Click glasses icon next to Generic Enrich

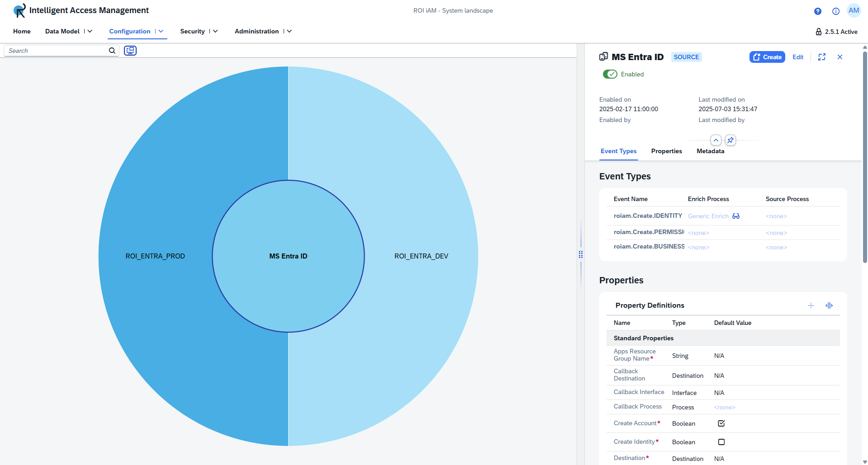coord(736,216)
